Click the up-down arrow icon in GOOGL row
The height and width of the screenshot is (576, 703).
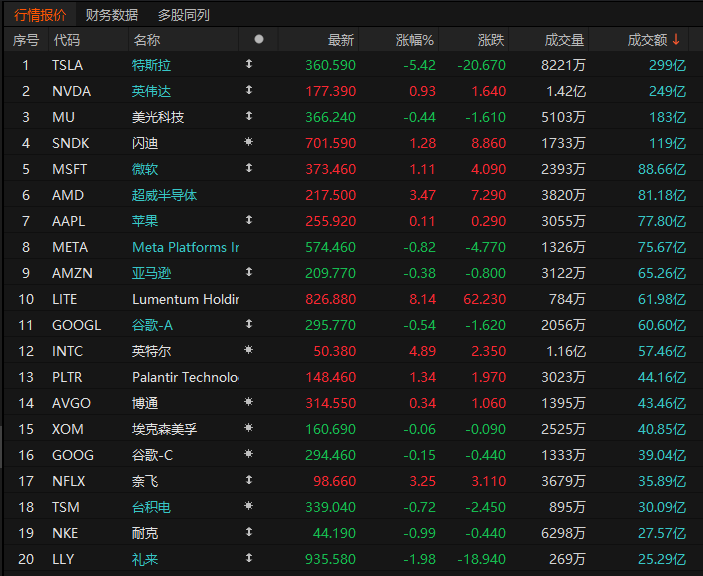pyautogui.click(x=249, y=324)
